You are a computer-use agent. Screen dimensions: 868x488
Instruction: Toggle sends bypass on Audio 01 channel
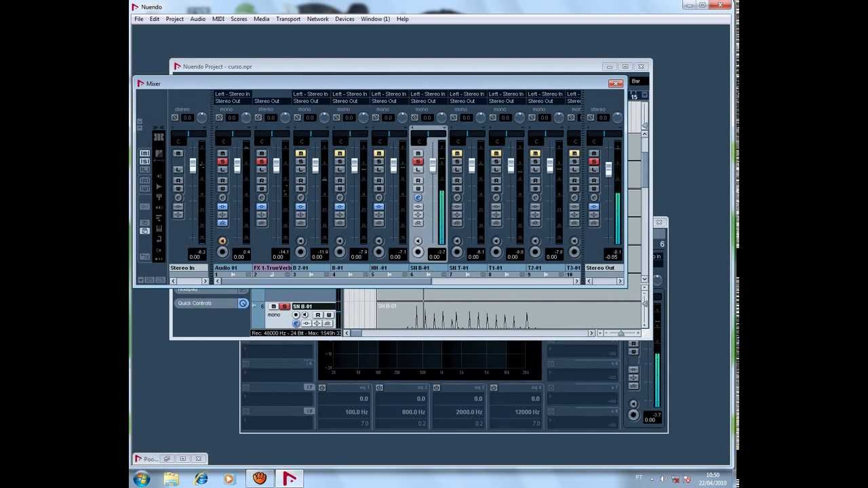[222, 223]
